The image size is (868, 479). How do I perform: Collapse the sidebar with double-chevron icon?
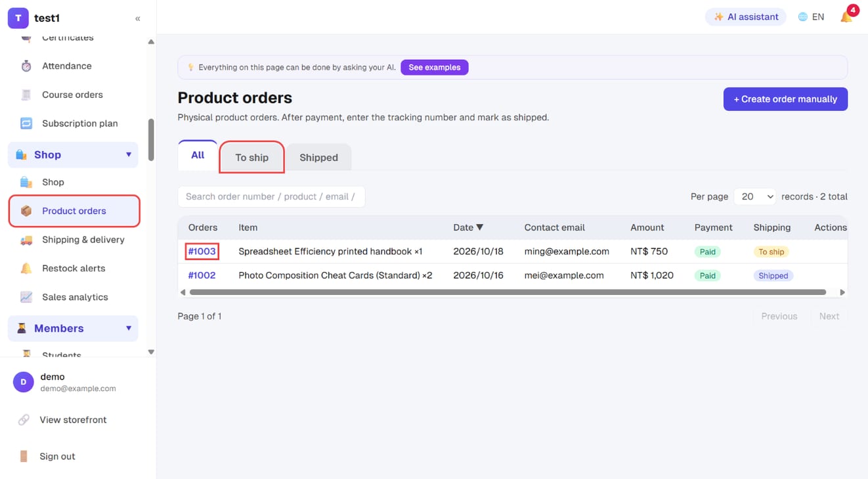(138, 18)
